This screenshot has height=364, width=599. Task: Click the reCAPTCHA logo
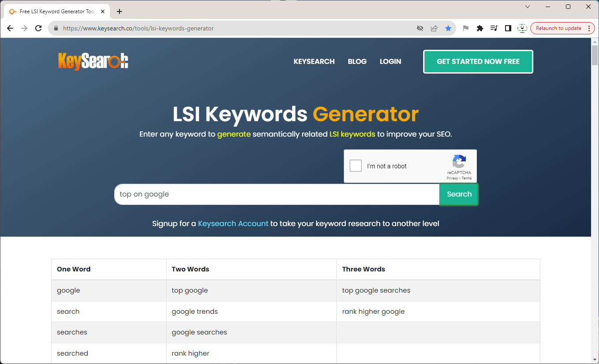[459, 162]
